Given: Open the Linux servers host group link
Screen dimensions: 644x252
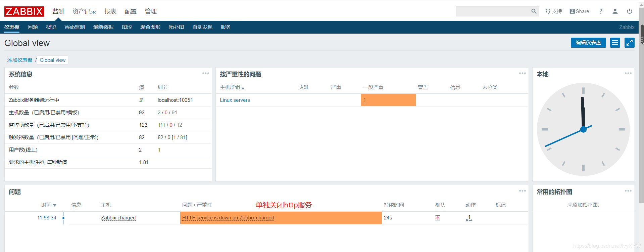Looking at the screenshot, I should [x=235, y=100].
